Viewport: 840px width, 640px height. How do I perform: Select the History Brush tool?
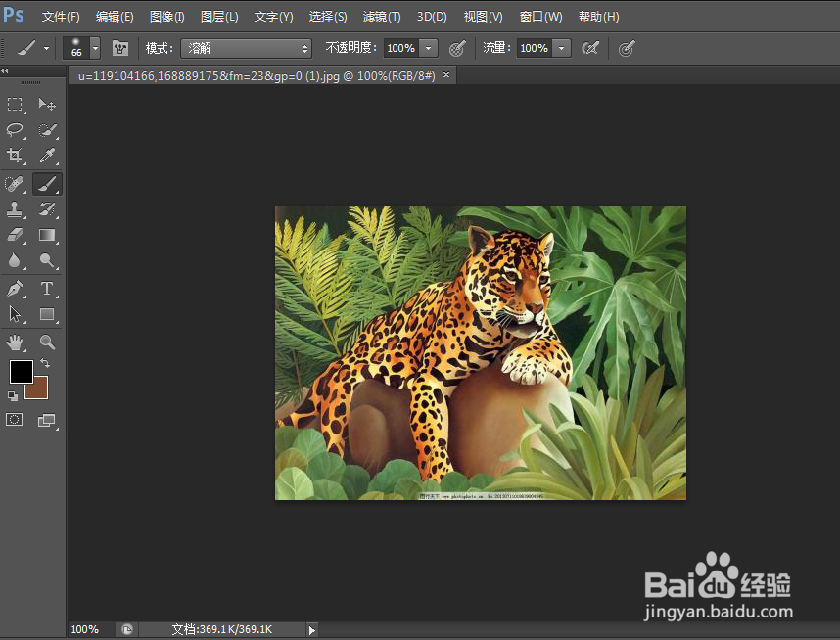[47, 209]
